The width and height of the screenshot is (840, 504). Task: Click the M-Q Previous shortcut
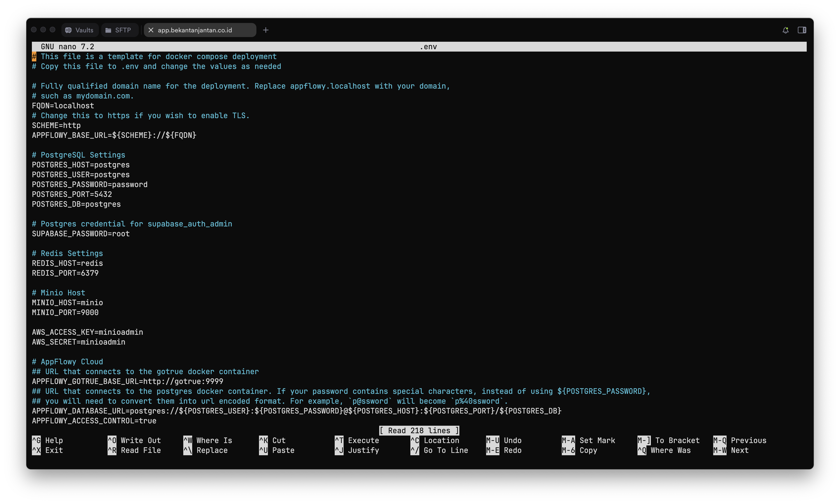740,440
